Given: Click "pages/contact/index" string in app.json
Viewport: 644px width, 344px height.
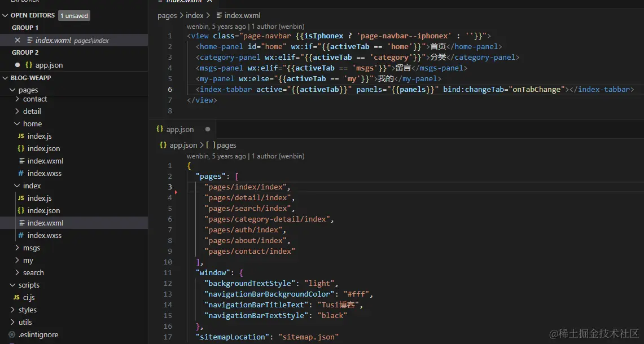Looking at the screenshot, I should pos(249,251).
